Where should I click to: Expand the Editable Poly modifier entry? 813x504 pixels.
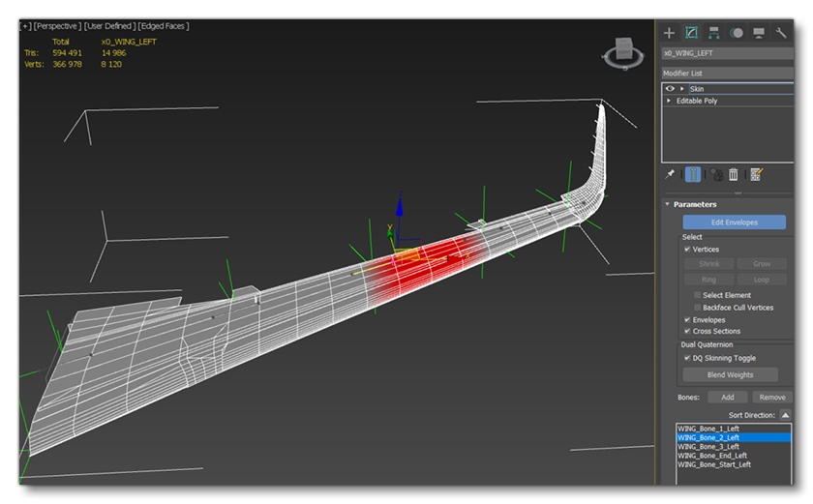pyautogui.click(x=669, y=101)
